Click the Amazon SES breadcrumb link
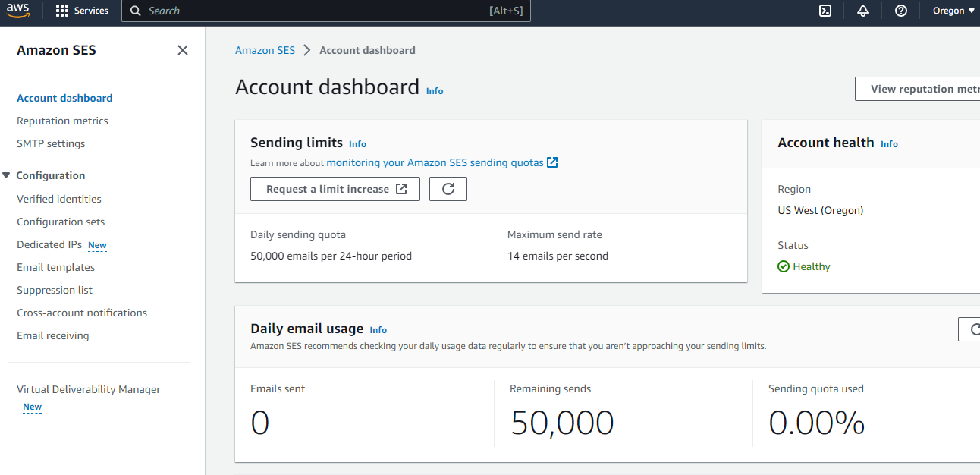 [265, 50]
